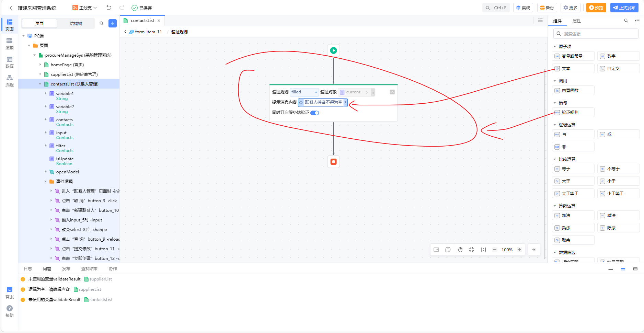Image resolution: width=644 pixels, height=333 pixels.
Task: Collapse the PC端 tree node
Action: (24, 36)
